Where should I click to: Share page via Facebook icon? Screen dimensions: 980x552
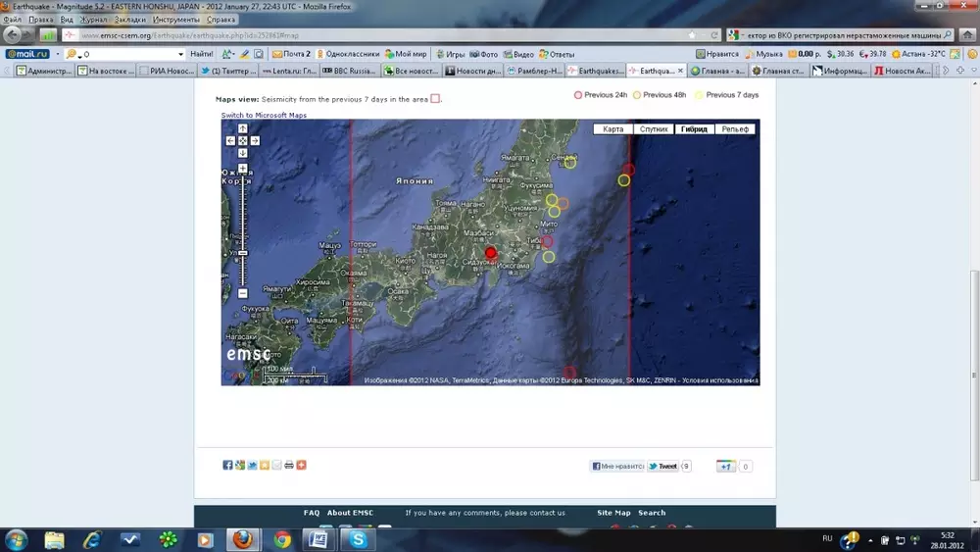click(x=227, y=465)
